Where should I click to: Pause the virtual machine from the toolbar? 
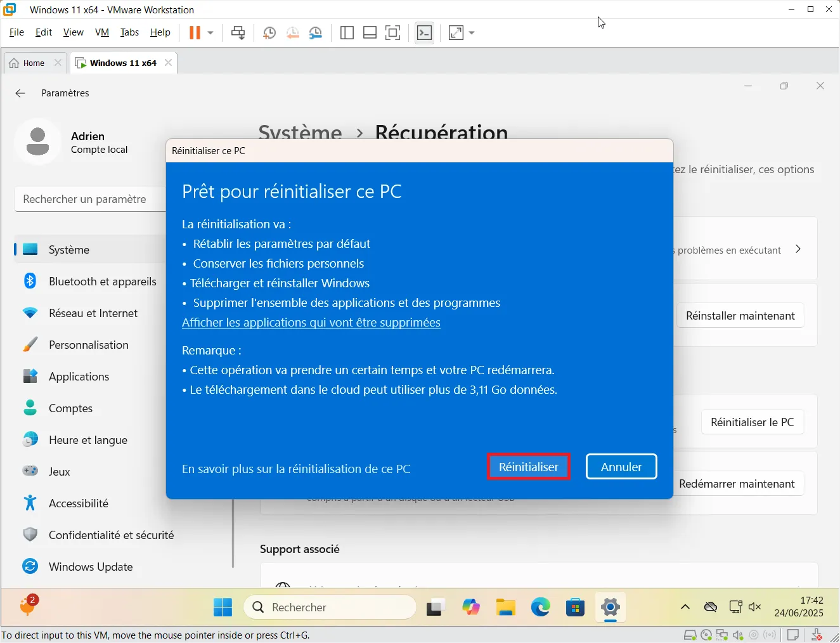(195, 32)
